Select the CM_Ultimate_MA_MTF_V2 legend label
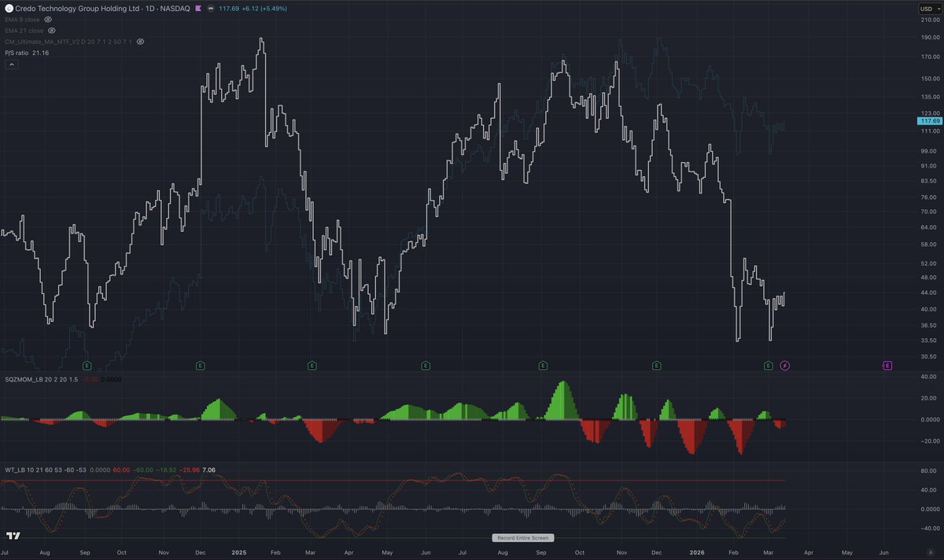Screen dimensions: 944x560 (68, 41)
